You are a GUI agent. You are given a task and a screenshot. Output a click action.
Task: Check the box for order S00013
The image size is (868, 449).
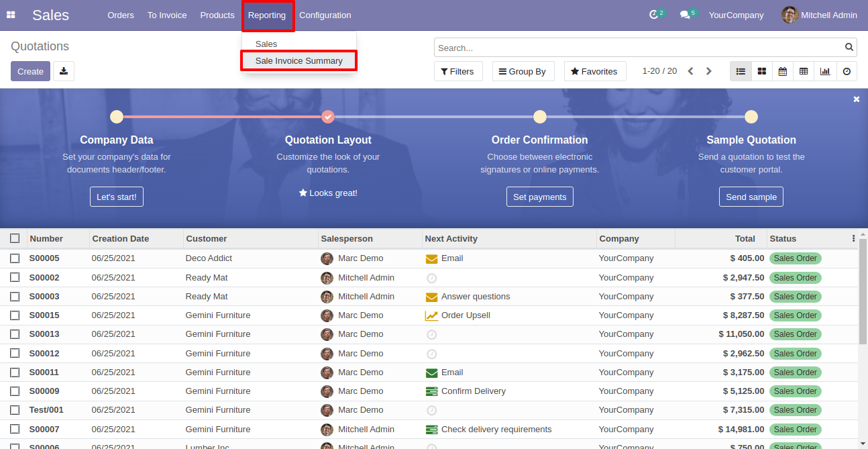tap(15, 334)
